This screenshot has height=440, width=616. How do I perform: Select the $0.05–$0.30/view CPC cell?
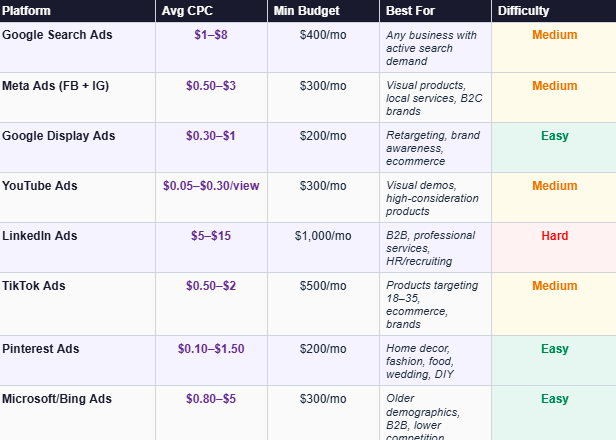coord(211,185)
